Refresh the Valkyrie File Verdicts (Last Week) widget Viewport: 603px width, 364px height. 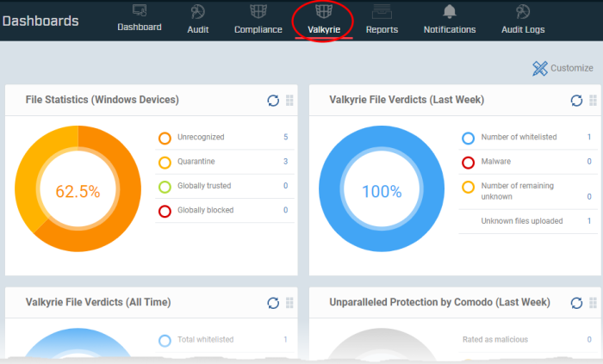click(x=576, y=100)
